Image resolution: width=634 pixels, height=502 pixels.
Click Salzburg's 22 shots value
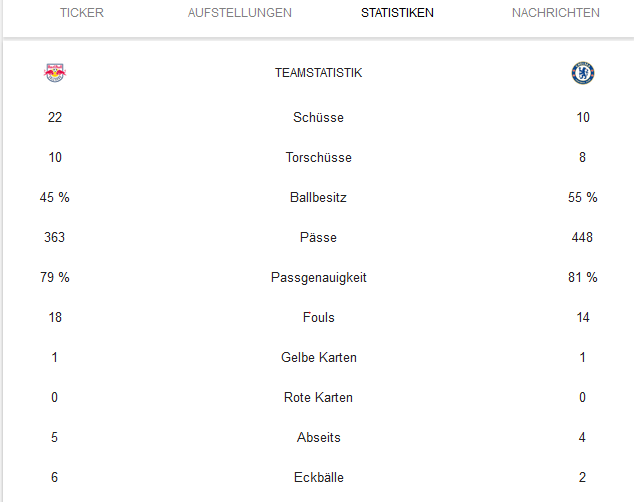55,117
